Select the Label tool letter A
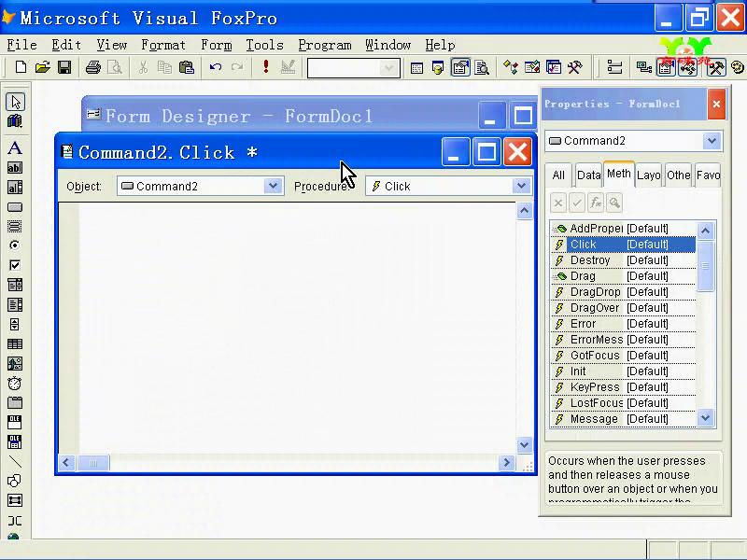This screenshot has height=560, width=747. click(15, 148)
